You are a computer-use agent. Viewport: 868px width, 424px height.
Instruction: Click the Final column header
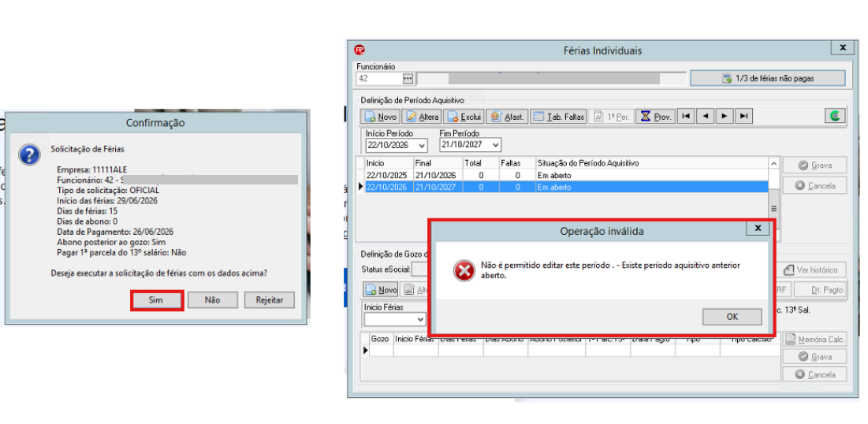point(438,163)
